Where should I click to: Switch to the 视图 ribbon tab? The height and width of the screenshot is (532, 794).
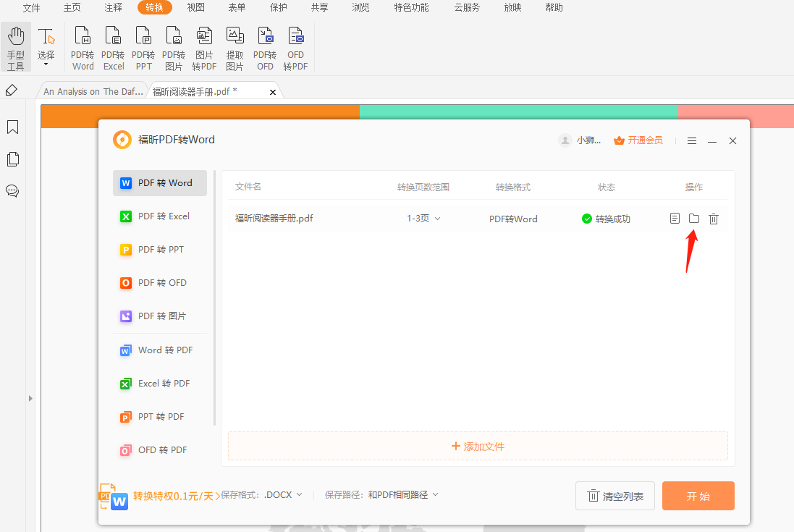coord(195,8)
